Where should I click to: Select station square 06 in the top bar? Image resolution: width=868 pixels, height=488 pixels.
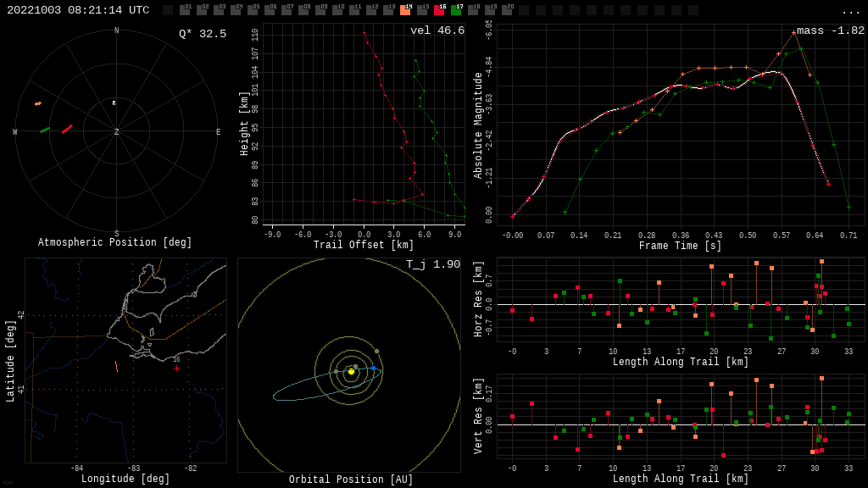[x=270, y=9]
